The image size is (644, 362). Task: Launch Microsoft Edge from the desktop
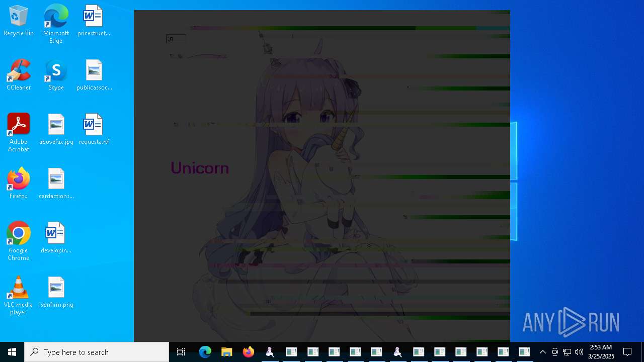(x=56, y=24)
